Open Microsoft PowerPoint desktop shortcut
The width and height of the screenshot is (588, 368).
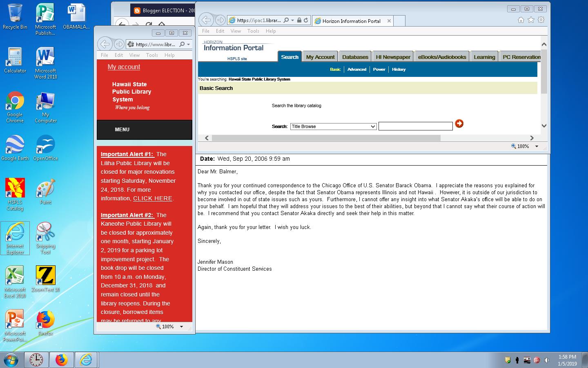pos(15,326)
